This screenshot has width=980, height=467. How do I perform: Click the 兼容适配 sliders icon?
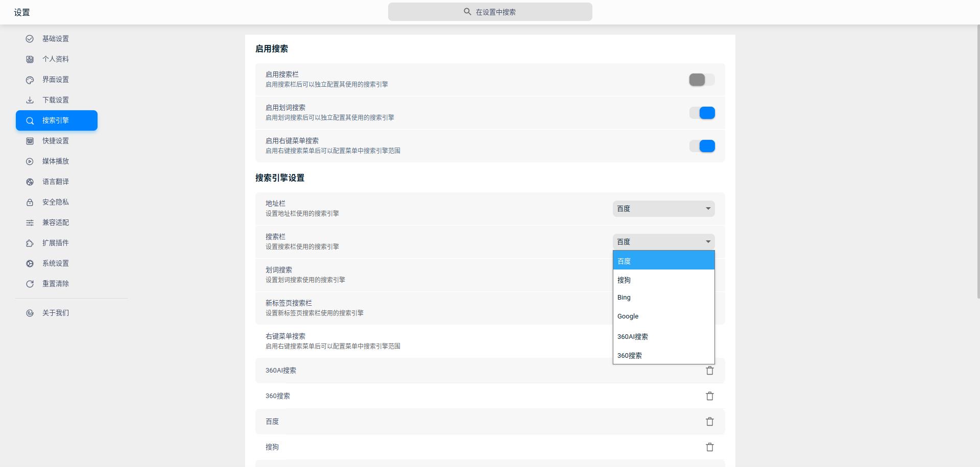(x=30, y=223)
